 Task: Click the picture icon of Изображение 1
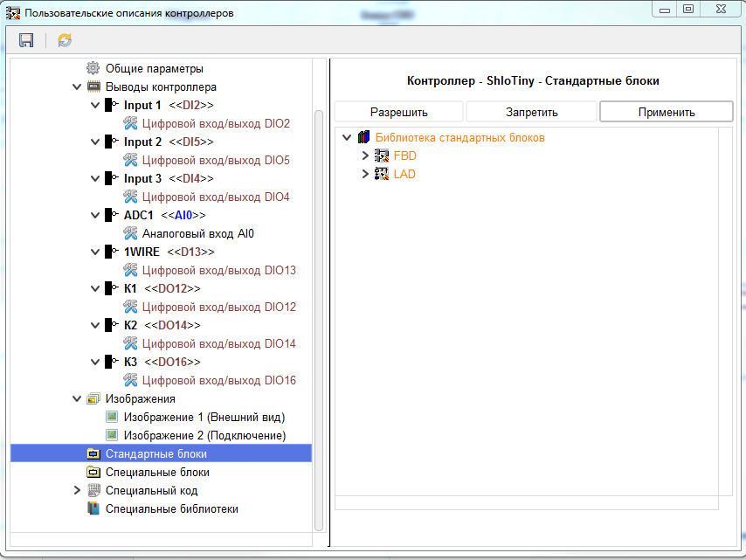[x=112, y=417]
